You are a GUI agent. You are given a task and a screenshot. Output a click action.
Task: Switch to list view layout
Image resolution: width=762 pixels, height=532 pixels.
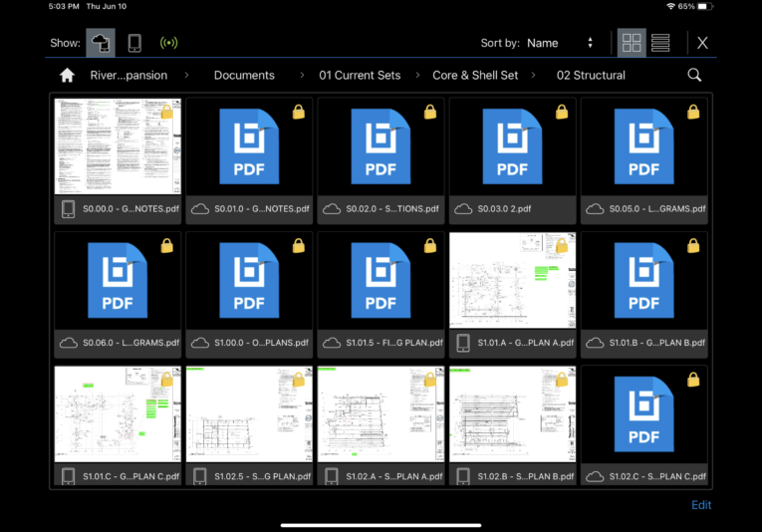point(659,43)
